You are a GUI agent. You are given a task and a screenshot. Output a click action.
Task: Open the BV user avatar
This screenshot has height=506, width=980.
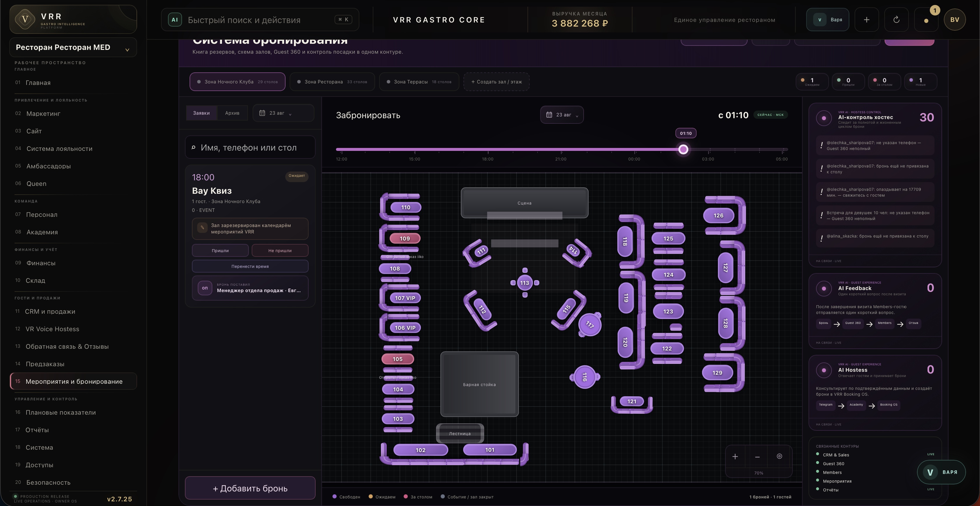[x=955, y=20]
